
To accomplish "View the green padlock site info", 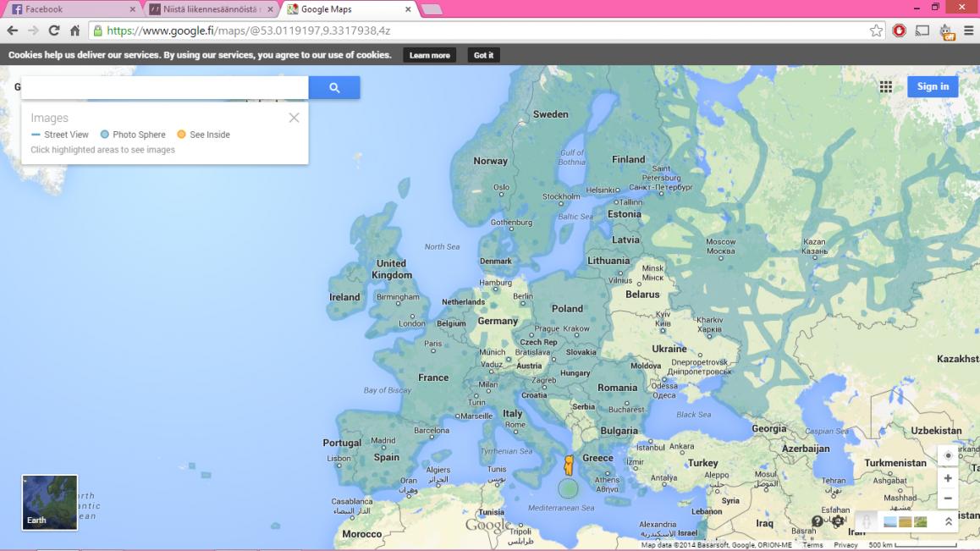I will [97, 30].
